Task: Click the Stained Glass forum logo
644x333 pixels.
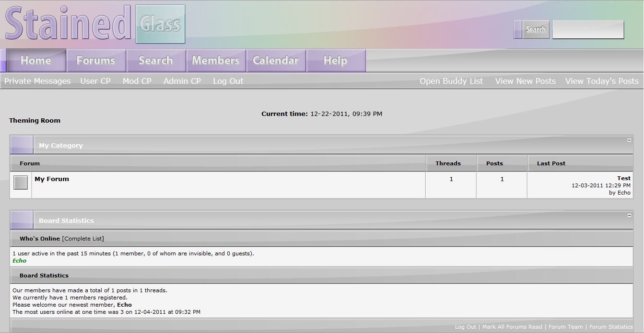Action: 95,24
